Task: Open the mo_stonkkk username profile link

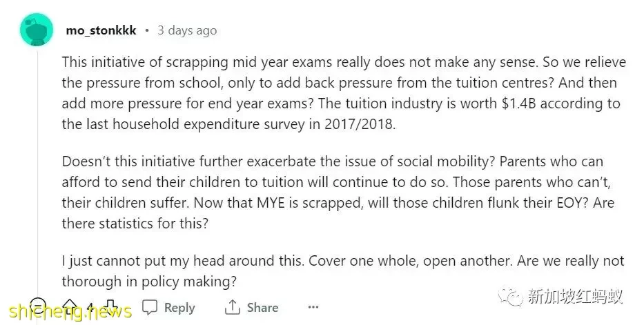Action: coord(101,30)
